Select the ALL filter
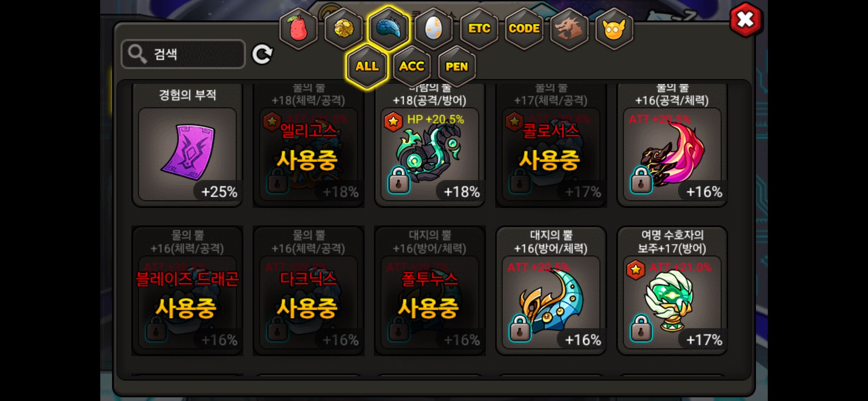Image resolution: width=868 pixels, height=401 pixels. click(x=367, y=67)
